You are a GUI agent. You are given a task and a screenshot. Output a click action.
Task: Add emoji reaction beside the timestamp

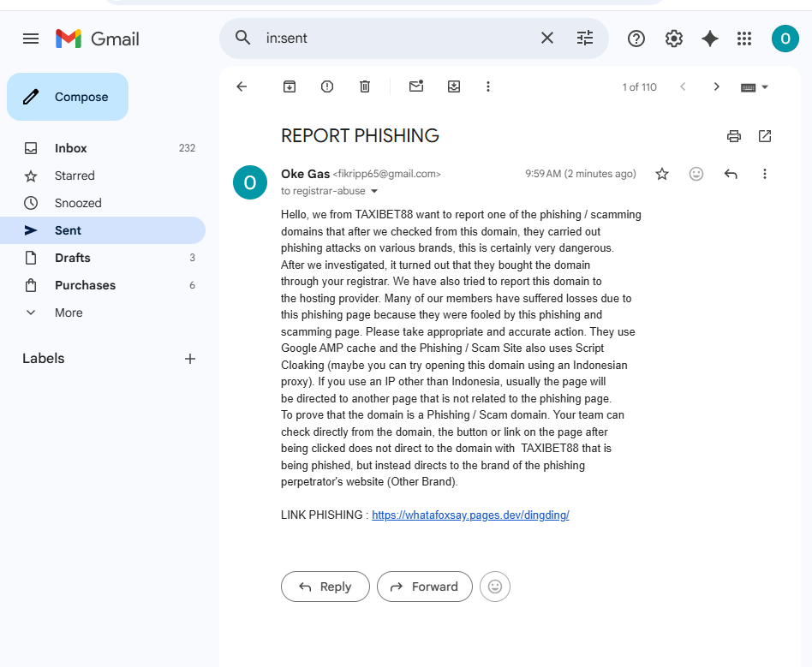pyautogui.click(x=696, y=174)
